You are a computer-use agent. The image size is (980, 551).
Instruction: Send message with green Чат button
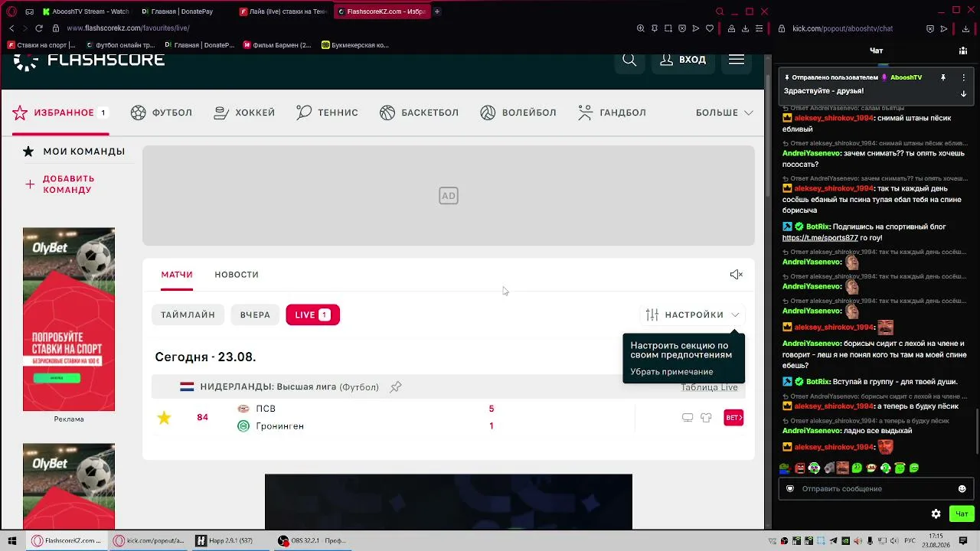coord(962,514)
